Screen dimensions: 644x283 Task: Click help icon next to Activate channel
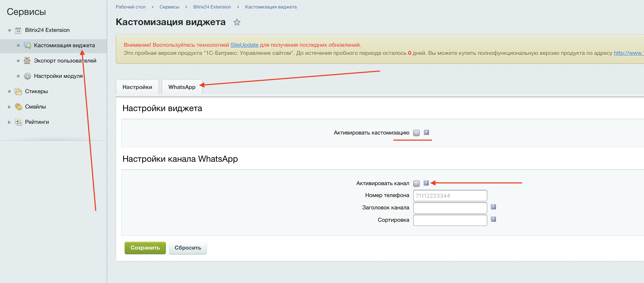tap(426, 183)
